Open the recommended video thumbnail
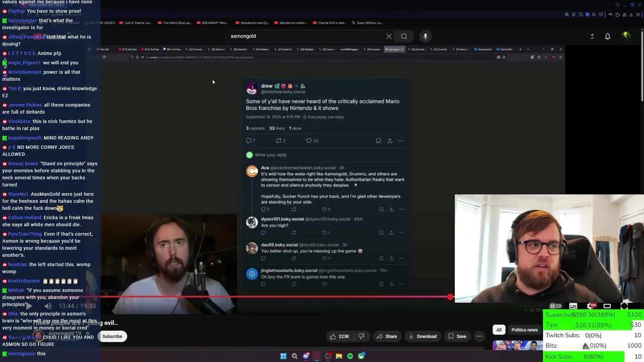Viewport: 644px width, 362px height. pyautogui.click(x=518, y=345)
